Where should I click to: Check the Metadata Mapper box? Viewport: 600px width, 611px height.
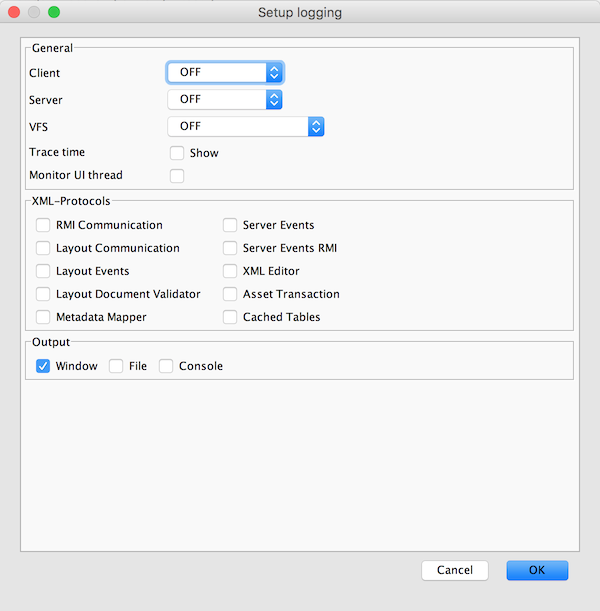43,317
